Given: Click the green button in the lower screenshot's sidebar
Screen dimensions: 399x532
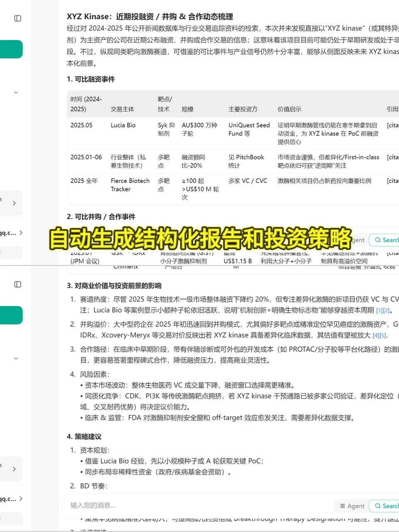Looking at the screenshot, I should [11, 315].
